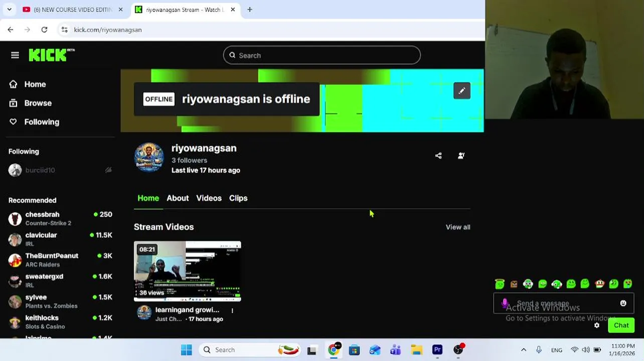Open File Explorer from the taskbar
The image size is (644, 361).
click(x=416, y=350)
